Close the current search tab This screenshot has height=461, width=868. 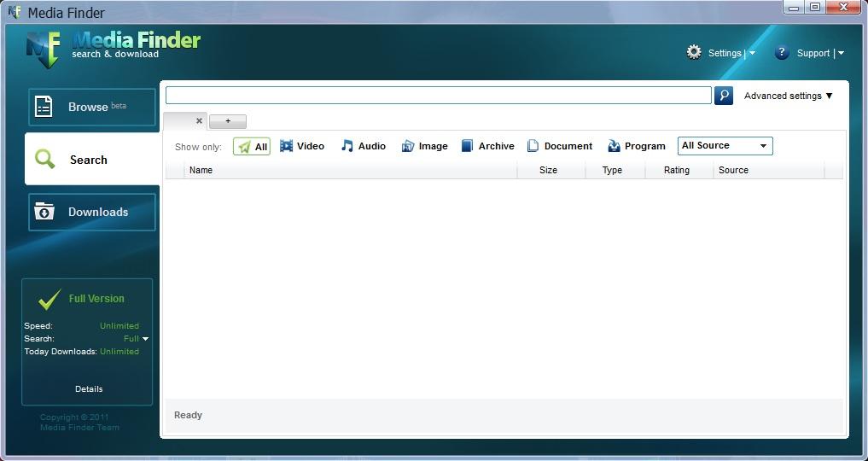pyautogui.click(x=199, y=120)
